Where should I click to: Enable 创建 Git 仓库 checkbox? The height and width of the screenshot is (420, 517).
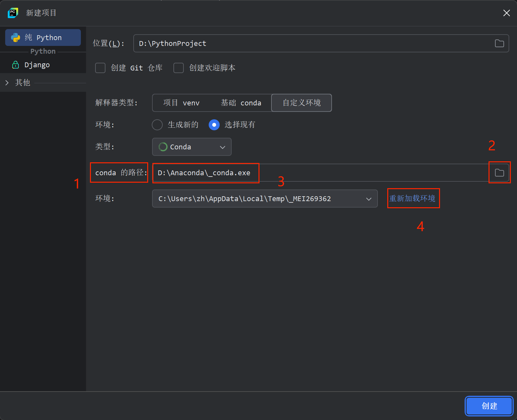[100, 68]
